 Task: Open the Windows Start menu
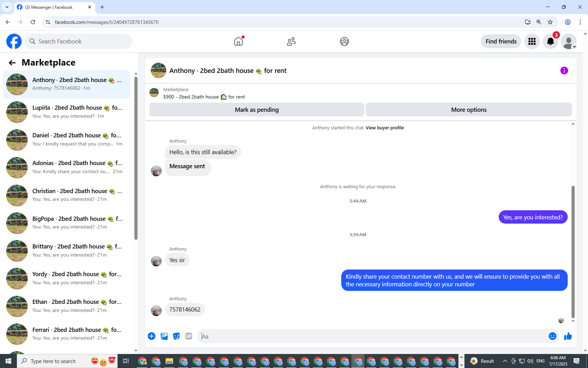[x=8, y=361]
